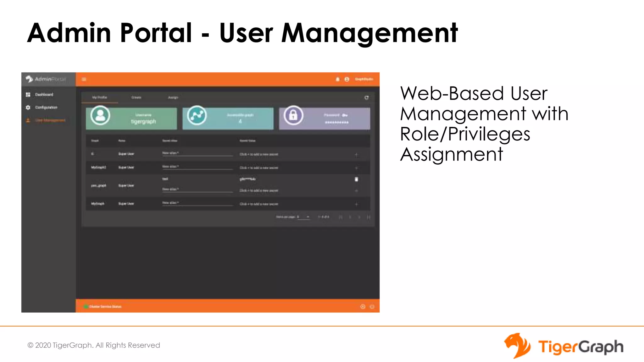Click the MyGraph2 graph name cell
The height and width of the screenshot is (362, 644).
pos(98,167)
